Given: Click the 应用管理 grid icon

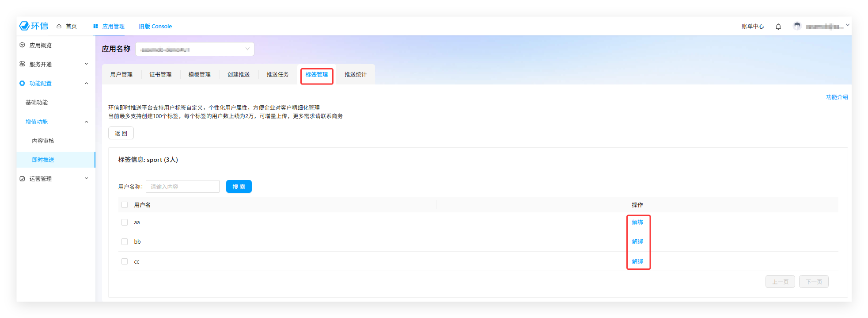Looking at the screenshot, I should click(95, 27).
